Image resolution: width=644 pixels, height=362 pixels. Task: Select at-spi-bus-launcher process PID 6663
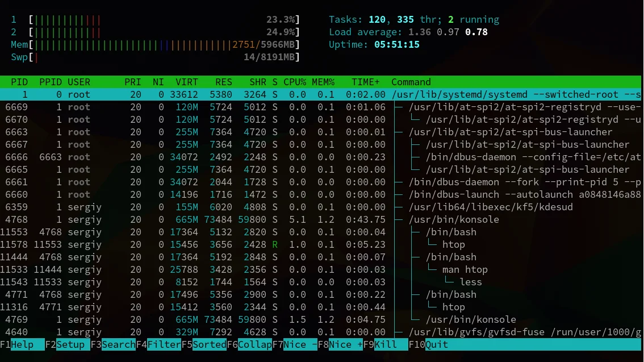pyautogui.click(x=320, y=132)
